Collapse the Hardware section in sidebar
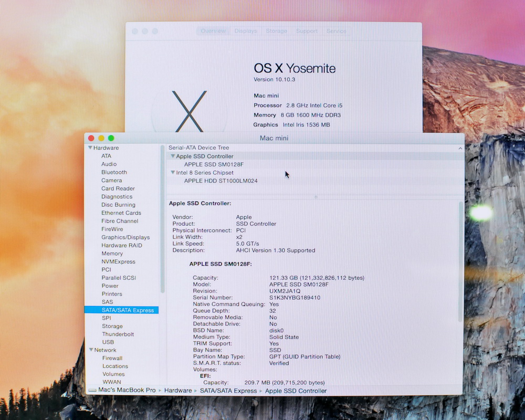Screen dimensions: 525x420 pyautogui.click(x=90, y=148)
